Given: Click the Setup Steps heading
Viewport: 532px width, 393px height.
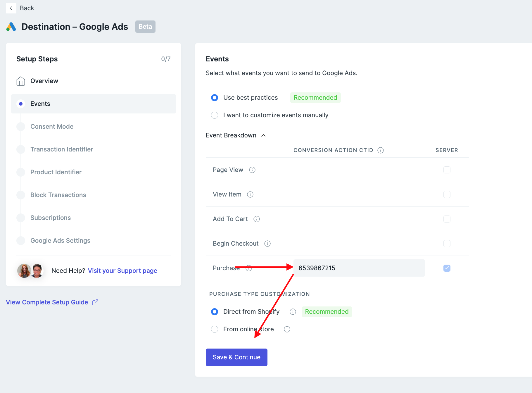Looking at the screenshot, I should [37, 59].
